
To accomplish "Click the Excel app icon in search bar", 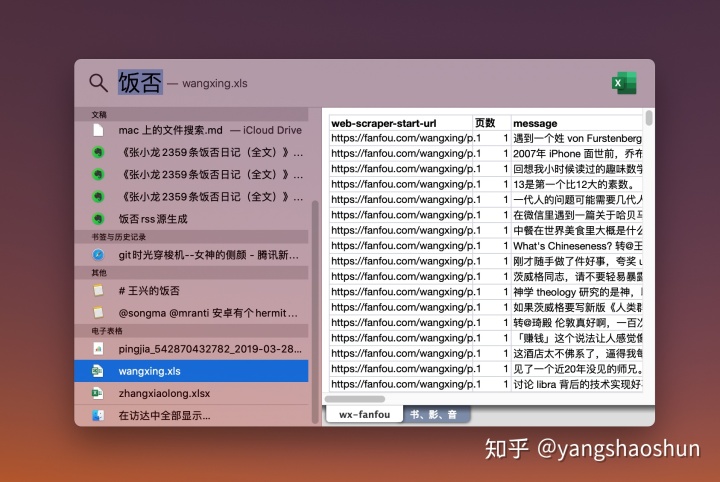I will point(624,83).
